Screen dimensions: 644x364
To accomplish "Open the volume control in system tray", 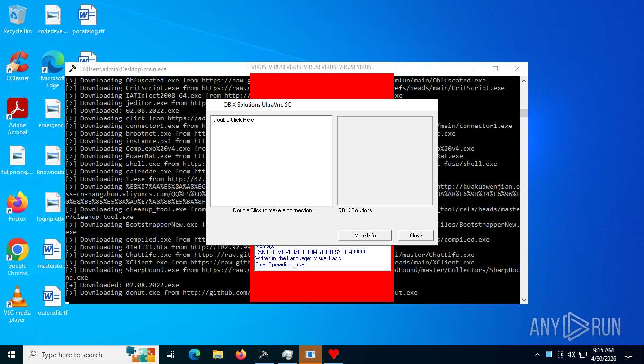I will coord(571,355).
